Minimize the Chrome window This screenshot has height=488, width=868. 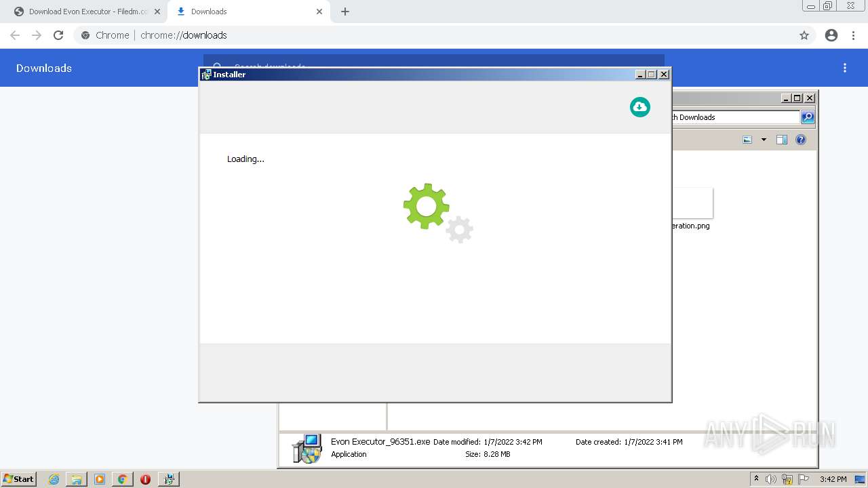pyautogui.click(x=810, y=6)
